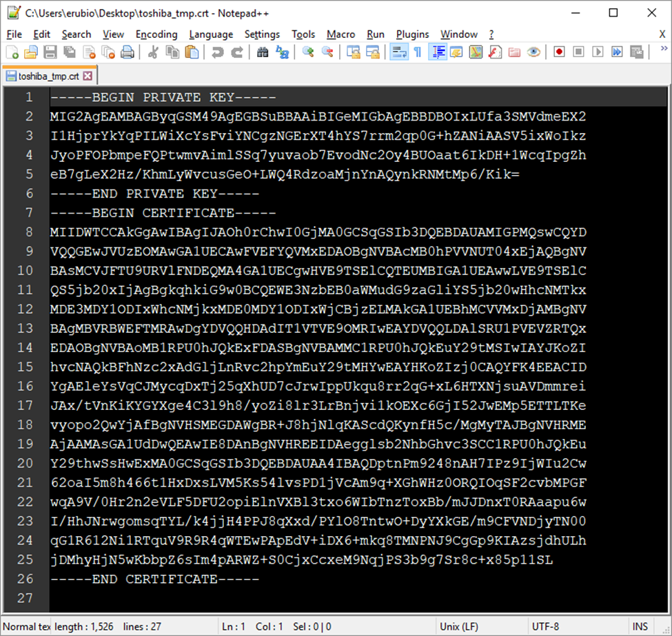Toggle Show all characters pilcrow button

(x=418, y=52)
